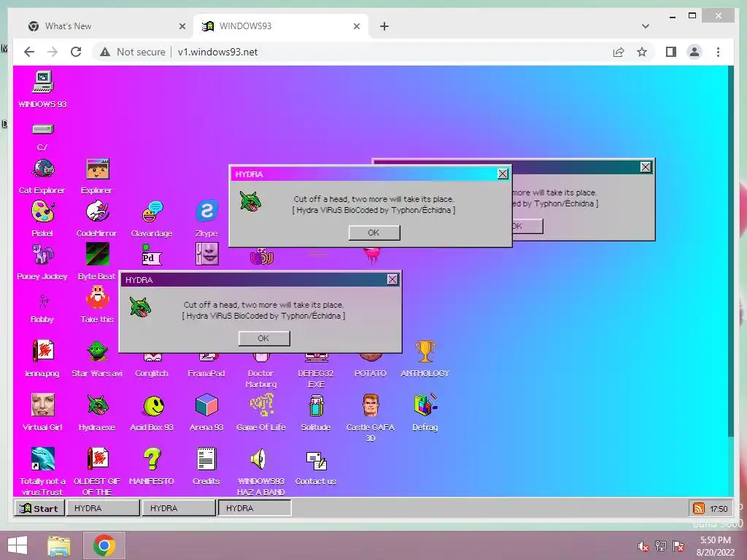Launch the Poney Jockey icon
The width and height of the screenshot is (747, 560).
coord(43,254)
